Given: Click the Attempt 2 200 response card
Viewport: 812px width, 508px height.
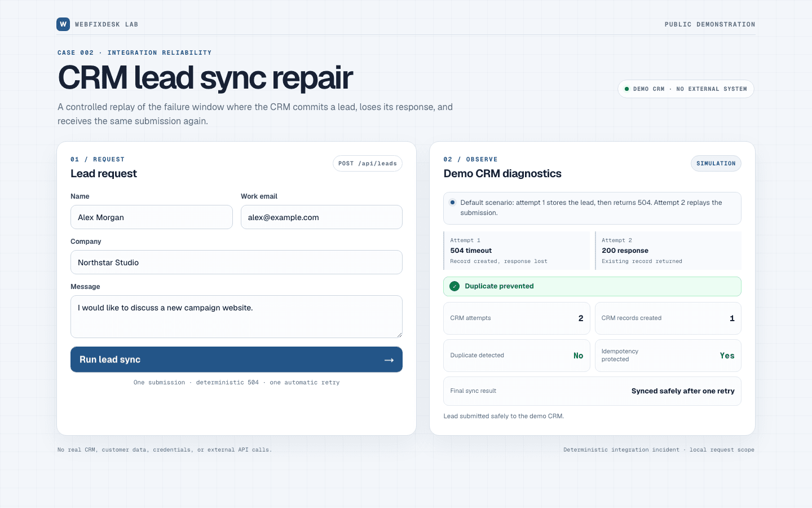Looking at the screenshot, I should click(668, 251).
